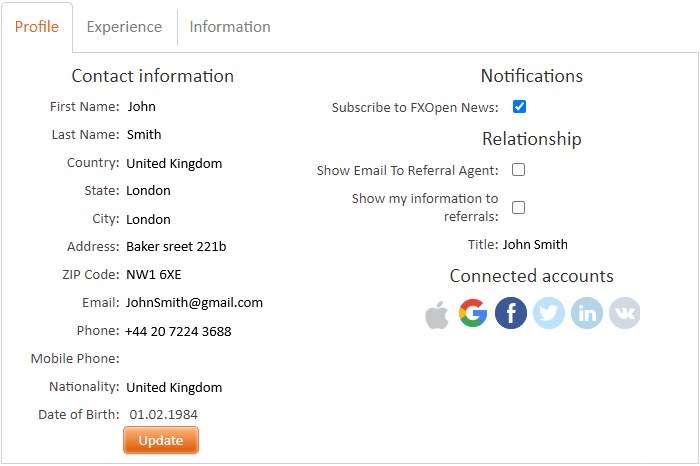This screenshot has height=466, width=700.
Task: Switch to the Experience tab
Action: (x=124, y=27)
